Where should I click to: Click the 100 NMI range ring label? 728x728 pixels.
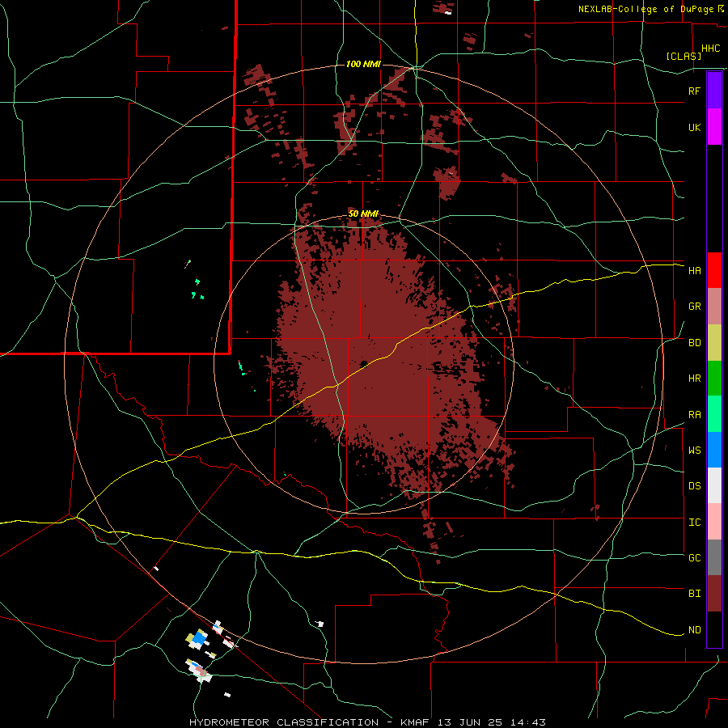[363, 64]
